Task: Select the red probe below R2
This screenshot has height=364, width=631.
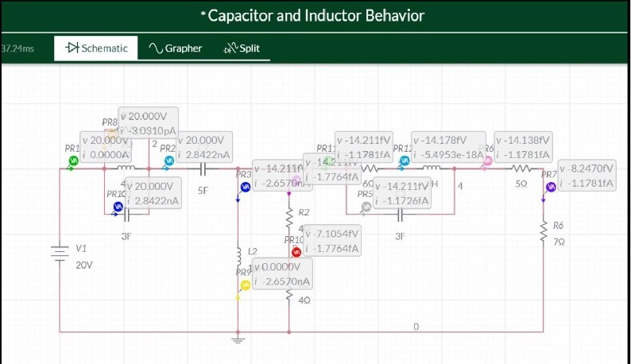Action: pyautogui.click(x=296, y=253)
